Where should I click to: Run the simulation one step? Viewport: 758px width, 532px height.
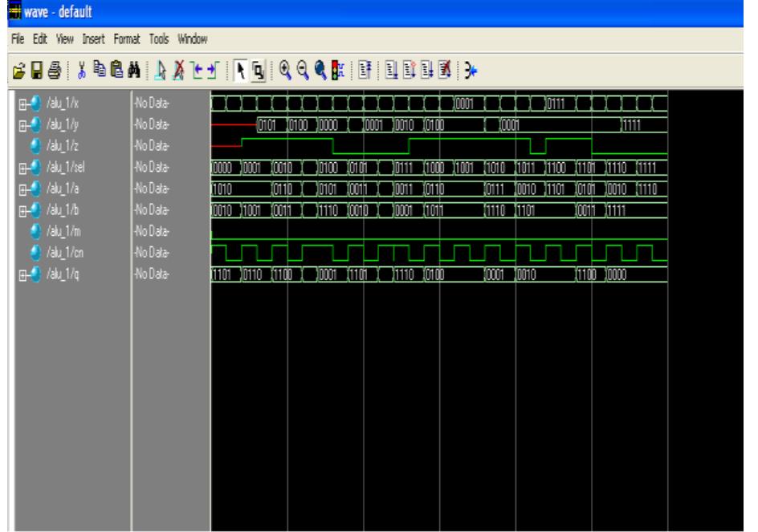pyautogui.click(x=392, y=71)
